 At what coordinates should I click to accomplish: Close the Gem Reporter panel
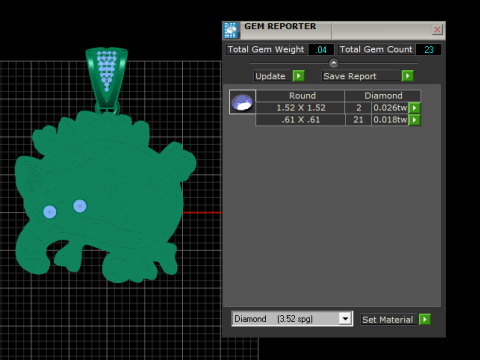coord(437,30)
